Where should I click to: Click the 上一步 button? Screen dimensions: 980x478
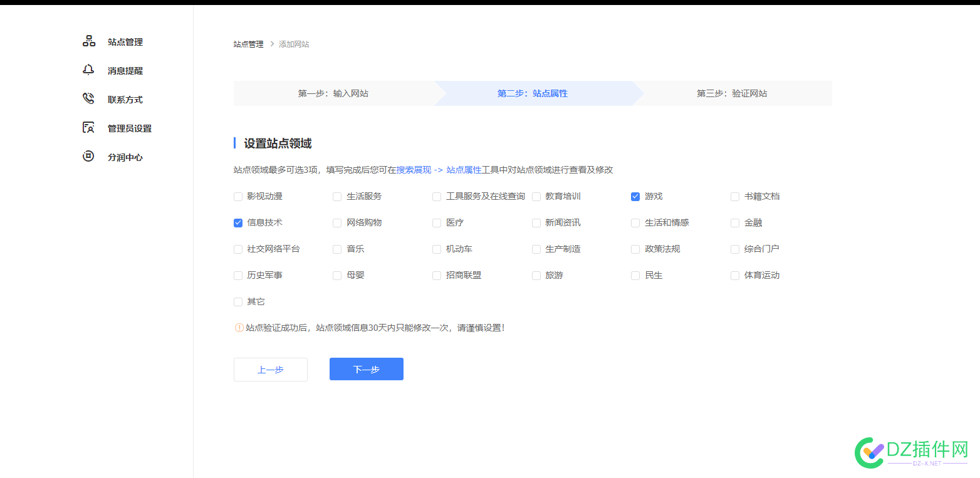tap(271, 370)
